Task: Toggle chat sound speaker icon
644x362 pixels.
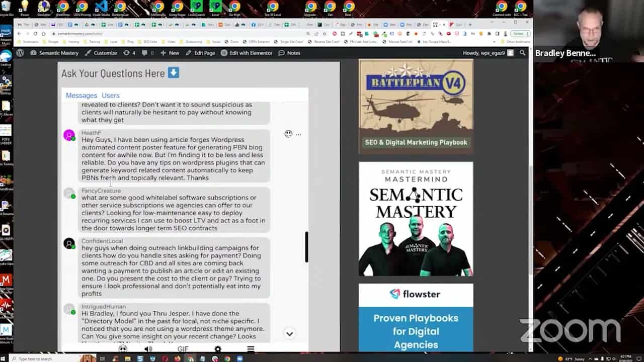Action: (148, 349)
